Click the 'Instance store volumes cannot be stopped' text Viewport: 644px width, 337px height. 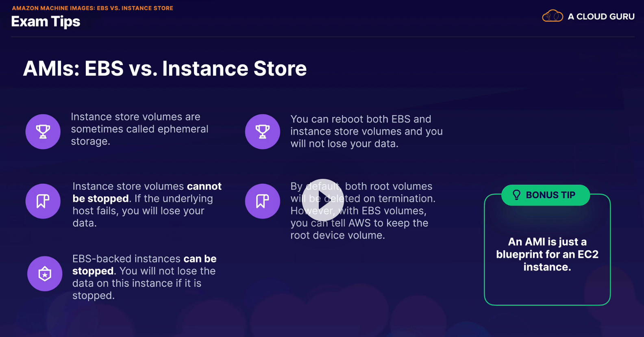click(x=147, y=204)
